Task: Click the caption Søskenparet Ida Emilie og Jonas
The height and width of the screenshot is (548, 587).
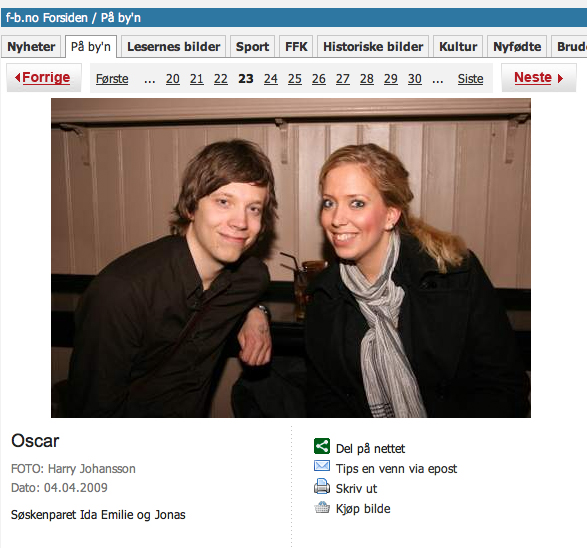Action: click(98, 515)
